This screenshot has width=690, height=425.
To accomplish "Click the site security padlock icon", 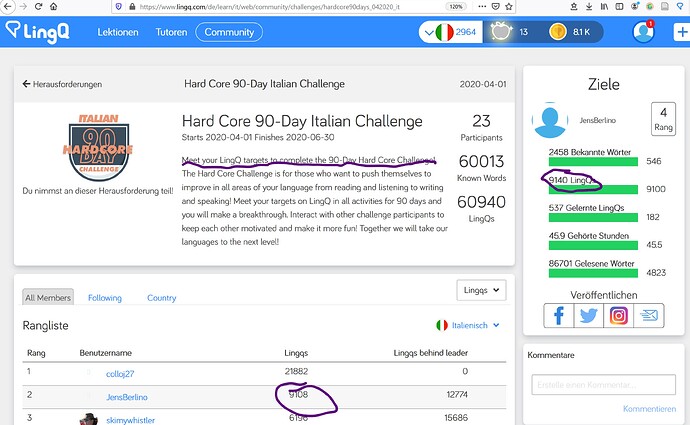I will click(x=132, y=7).
